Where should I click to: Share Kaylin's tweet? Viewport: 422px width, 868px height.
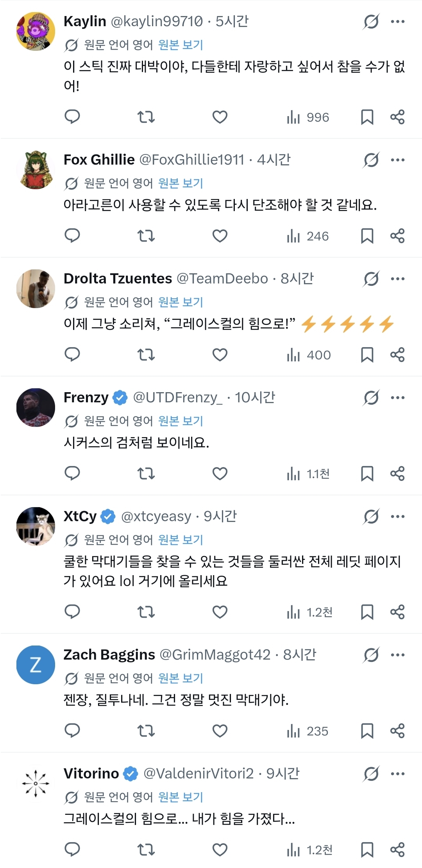click(x=397, y=117)
